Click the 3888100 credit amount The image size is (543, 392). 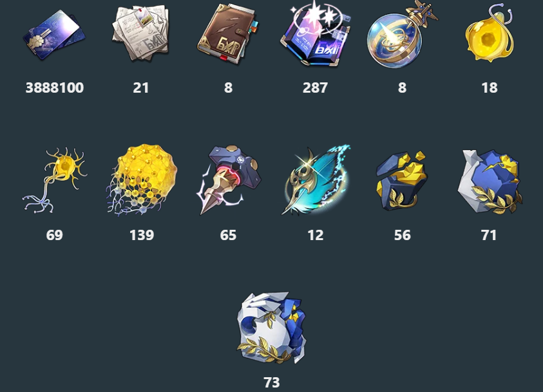click(54, 88)
